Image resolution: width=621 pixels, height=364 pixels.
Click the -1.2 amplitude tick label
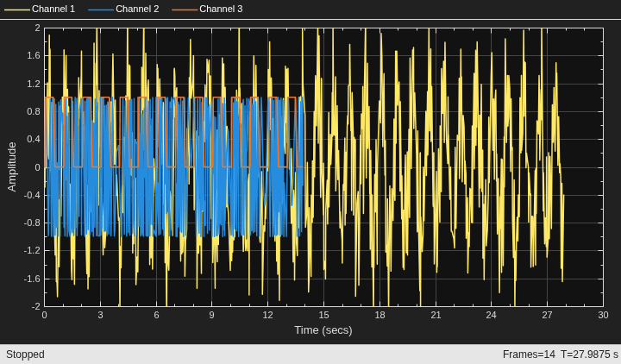[x=32, y=251]
